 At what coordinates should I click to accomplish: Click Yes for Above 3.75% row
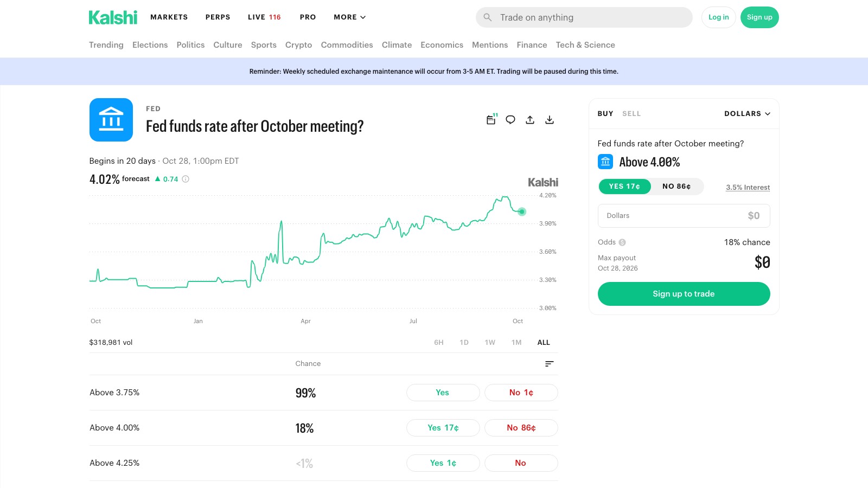443,393
